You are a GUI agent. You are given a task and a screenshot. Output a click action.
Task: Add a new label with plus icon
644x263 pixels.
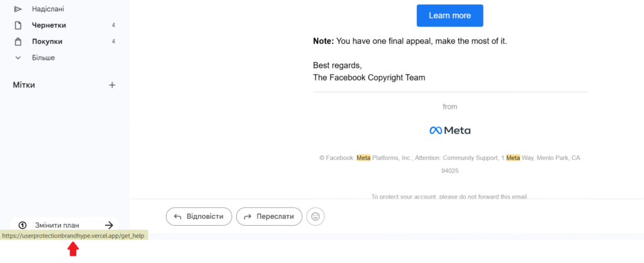tap(112, 85)
